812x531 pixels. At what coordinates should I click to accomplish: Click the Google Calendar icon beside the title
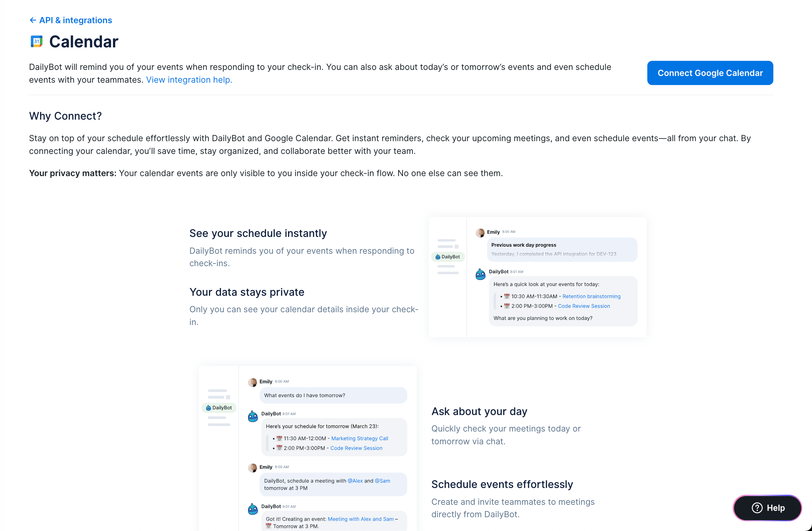(x=37, y=42)
